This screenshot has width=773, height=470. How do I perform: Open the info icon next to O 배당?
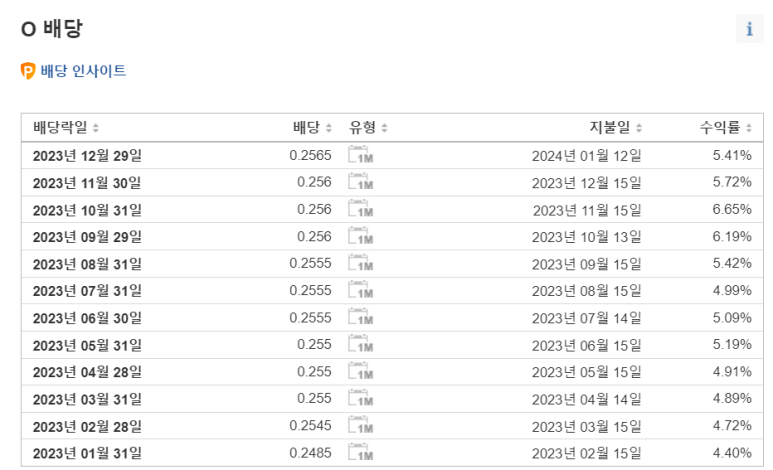[x=749, y=29]
